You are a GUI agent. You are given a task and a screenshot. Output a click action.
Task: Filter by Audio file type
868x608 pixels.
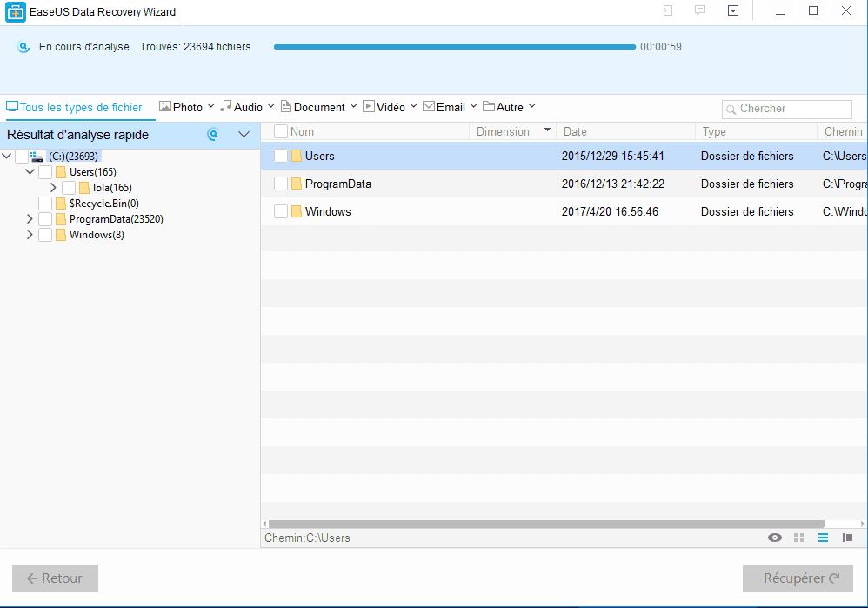(242, 108)
